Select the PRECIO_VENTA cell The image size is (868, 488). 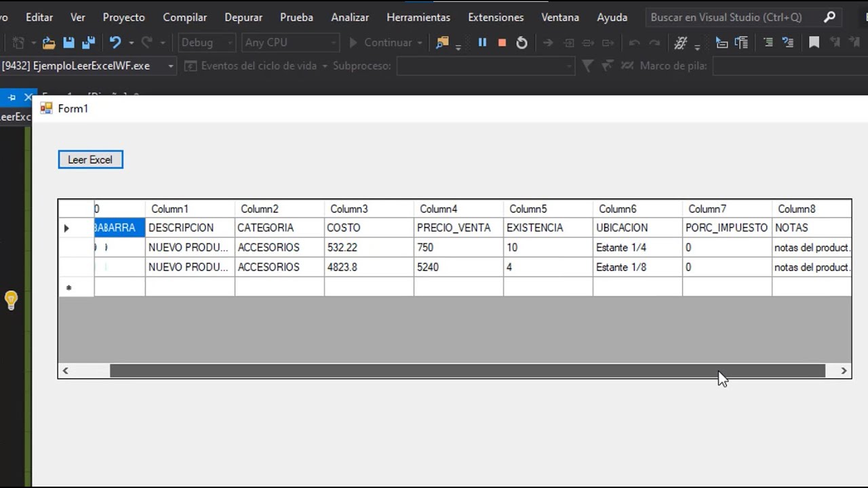click(458, 228)
